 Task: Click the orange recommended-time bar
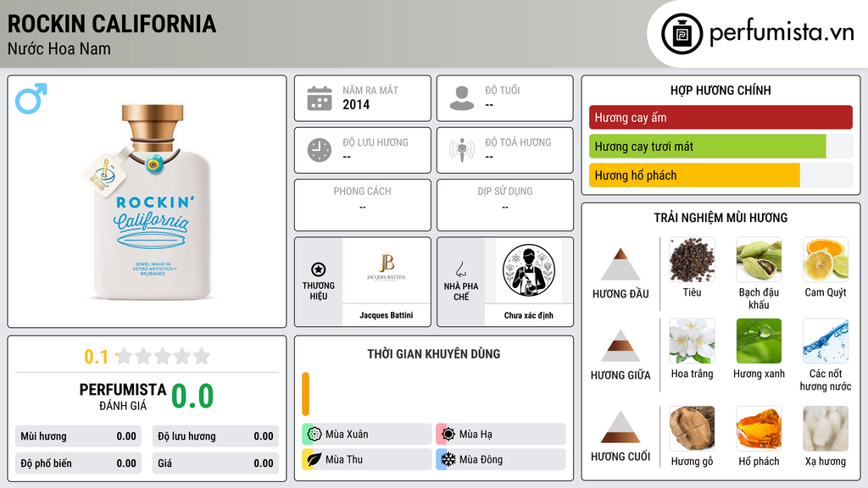[x=305, y=394]
